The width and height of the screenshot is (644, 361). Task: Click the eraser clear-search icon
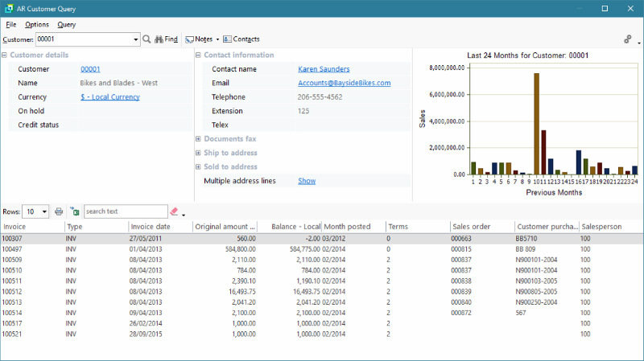click(174, 211)
